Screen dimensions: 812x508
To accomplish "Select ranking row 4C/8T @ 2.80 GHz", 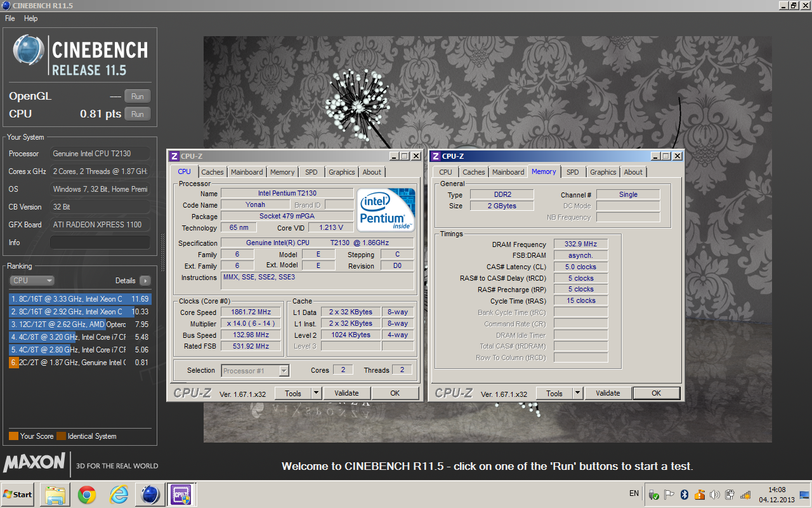I will click(x=79, y=350).
